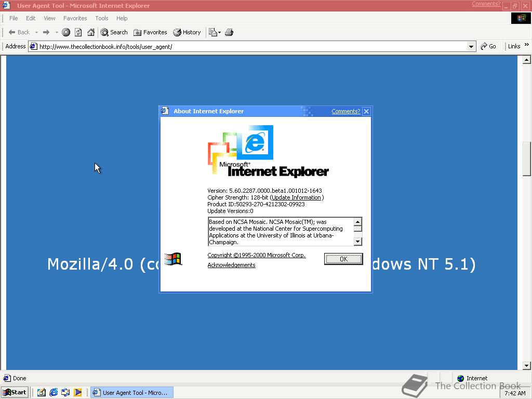
Task: Open the Help menu
Action: coord(122,18)
